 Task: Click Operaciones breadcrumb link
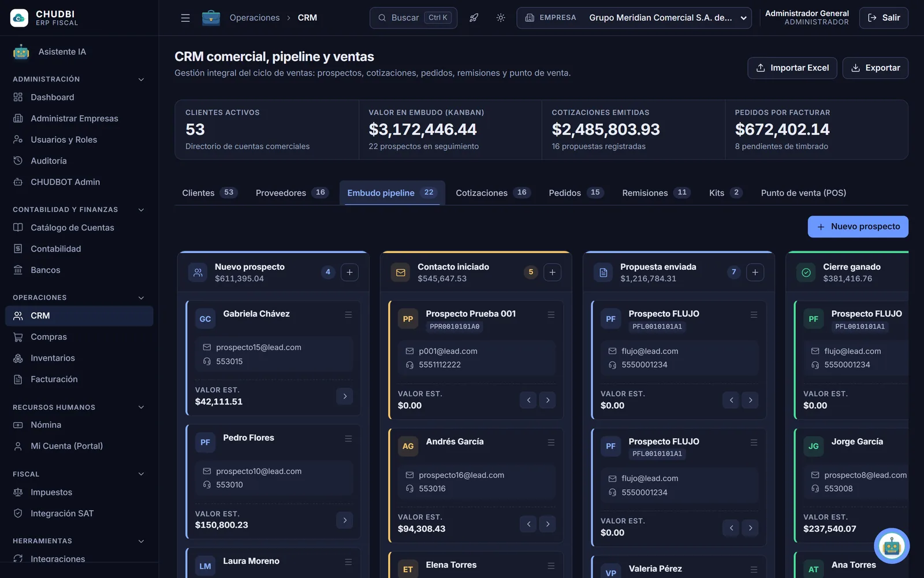pyautogui.click(x=255, y=18)
